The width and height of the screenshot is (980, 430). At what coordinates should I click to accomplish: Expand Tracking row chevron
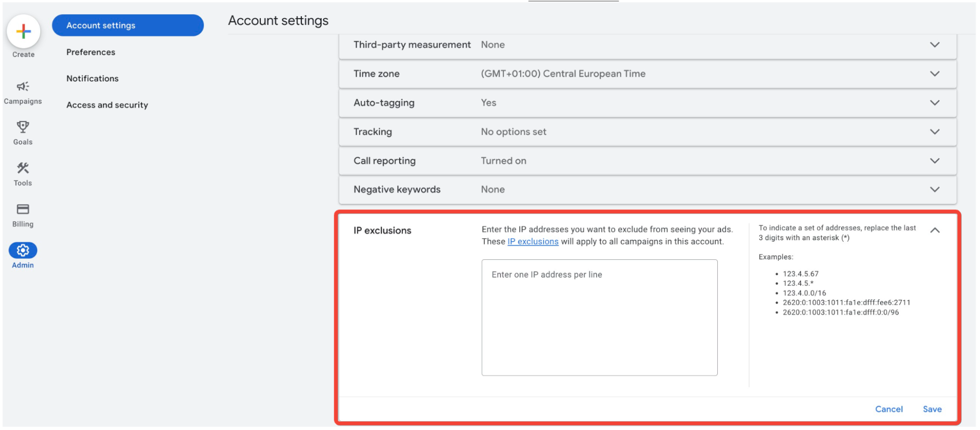[x=935, y=131]
